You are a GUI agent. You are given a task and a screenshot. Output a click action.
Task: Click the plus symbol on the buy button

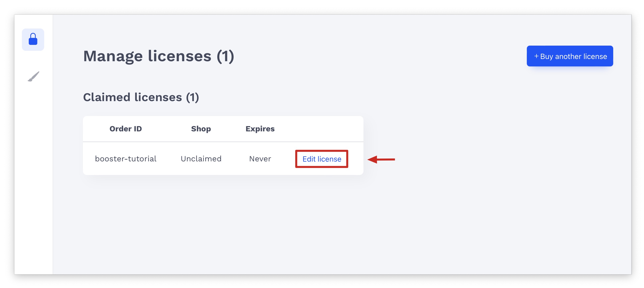536,56
